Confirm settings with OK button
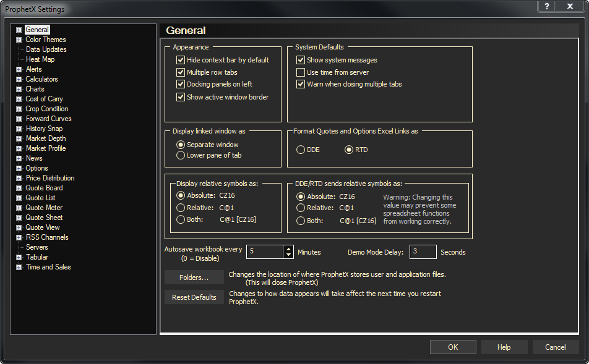The width and height of the screenshot is (589, 364). pos(453,347)
